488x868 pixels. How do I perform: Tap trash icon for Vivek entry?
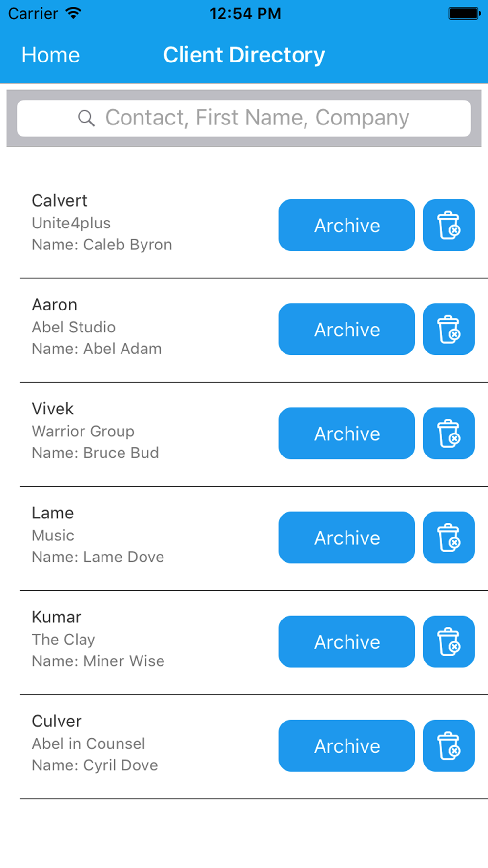[448, 433]
